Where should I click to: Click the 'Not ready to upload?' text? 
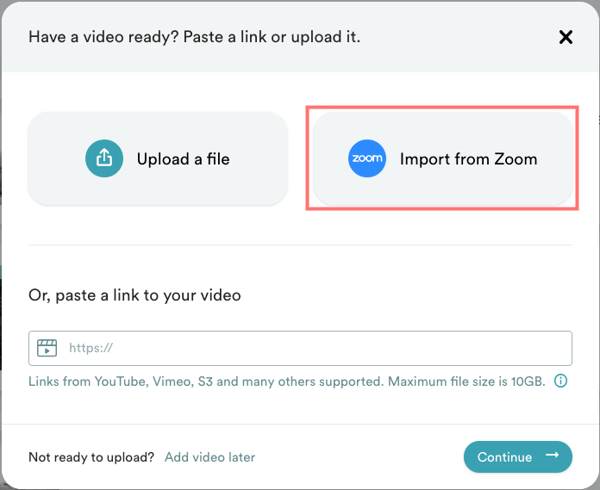(91, 457)
